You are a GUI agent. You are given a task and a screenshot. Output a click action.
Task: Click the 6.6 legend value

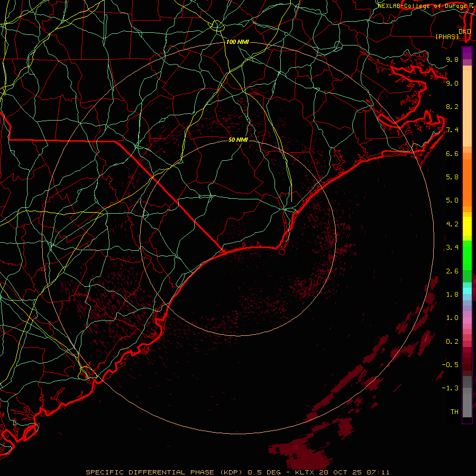click(x=452, y=153)
